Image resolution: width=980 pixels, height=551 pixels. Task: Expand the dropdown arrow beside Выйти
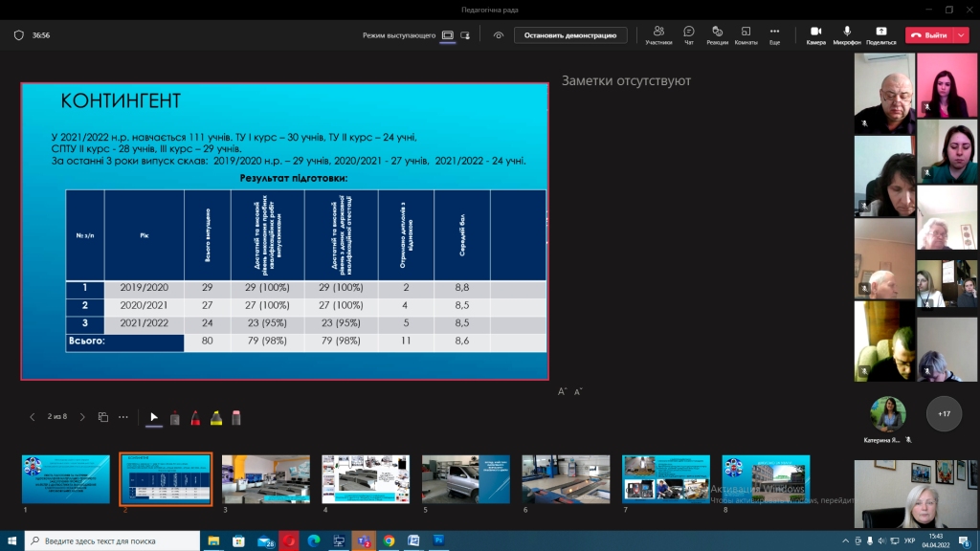962,34
